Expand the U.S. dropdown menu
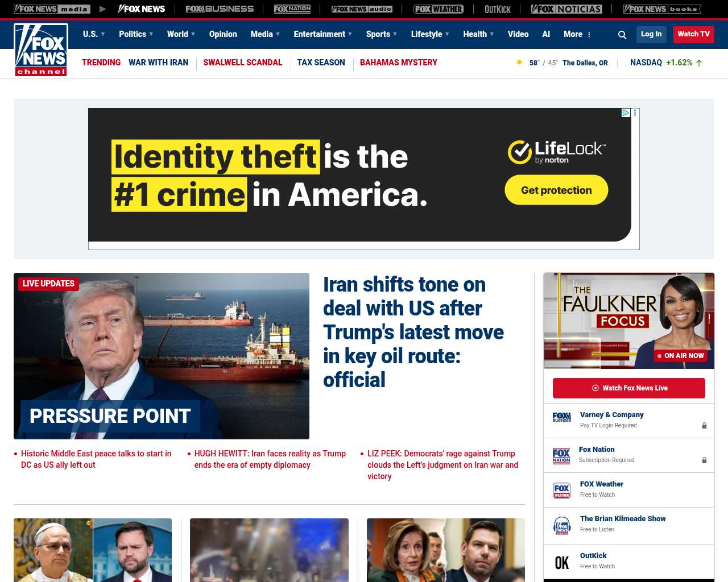 pos(94,34)
